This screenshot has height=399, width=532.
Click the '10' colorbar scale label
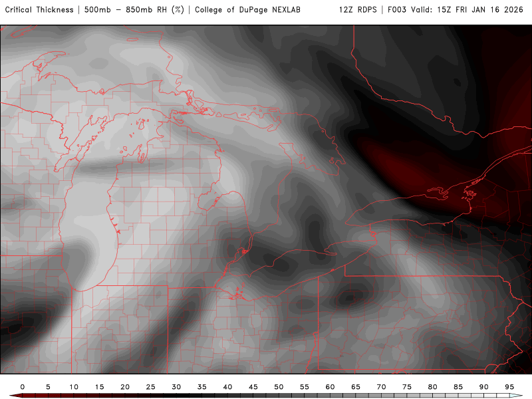pyautogui.click(x=74, y=387)
